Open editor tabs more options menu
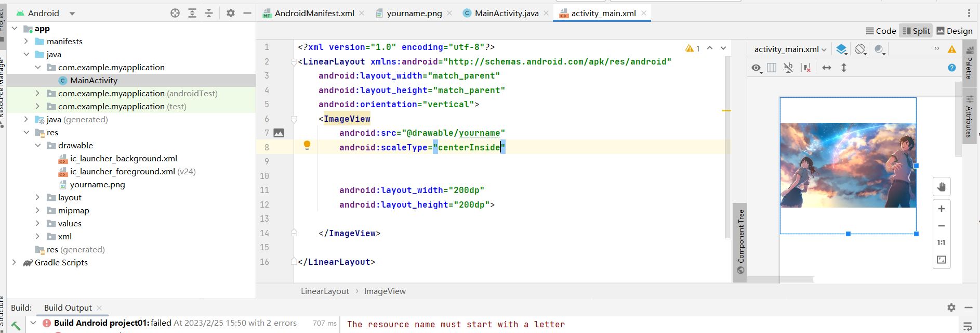 coord(969,13)
